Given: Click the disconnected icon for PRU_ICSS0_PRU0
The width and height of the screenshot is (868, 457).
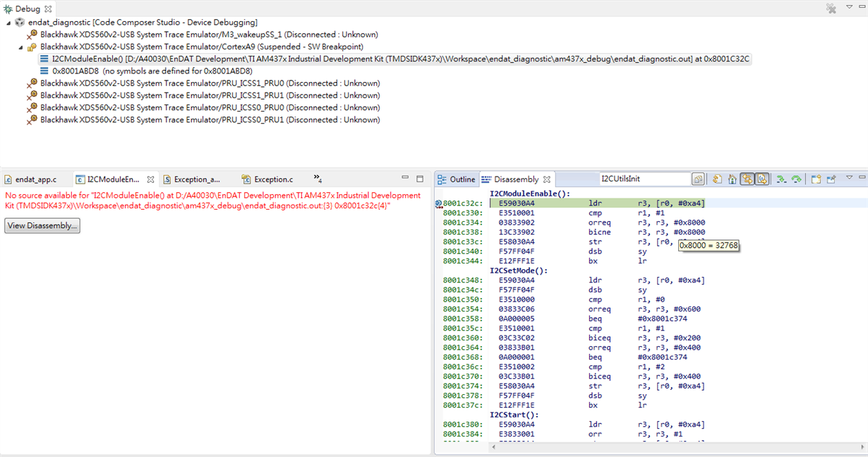Looking at the screenshot, I should tap(32, 107).
